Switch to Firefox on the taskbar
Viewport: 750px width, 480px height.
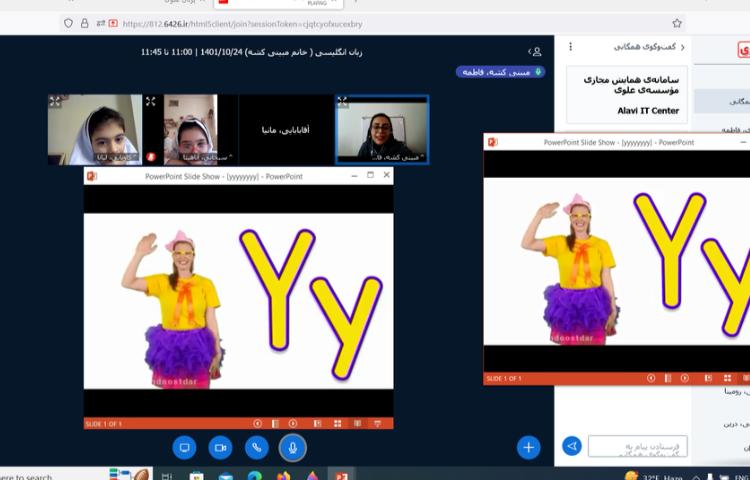(284, 476)
